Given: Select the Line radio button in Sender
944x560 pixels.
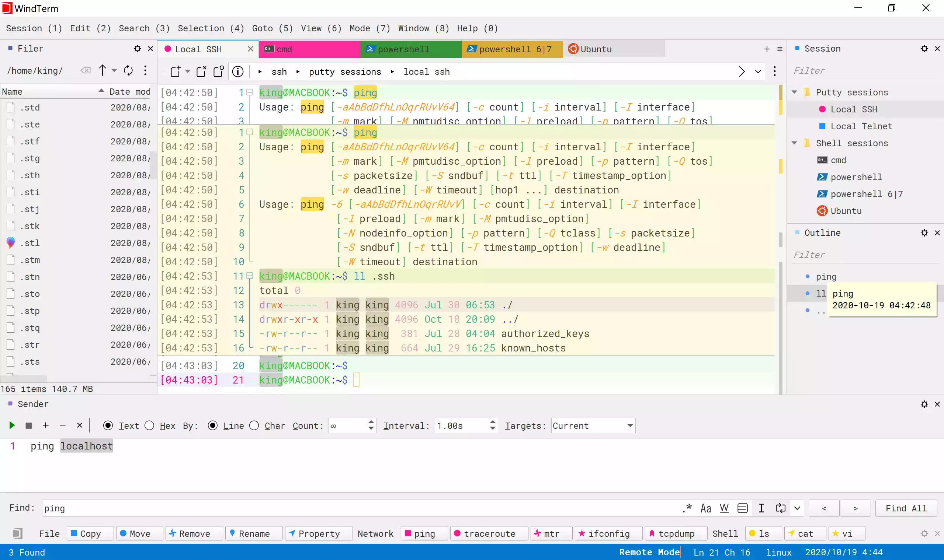Looking at the screenshot, I should click(x=213, y=425).
